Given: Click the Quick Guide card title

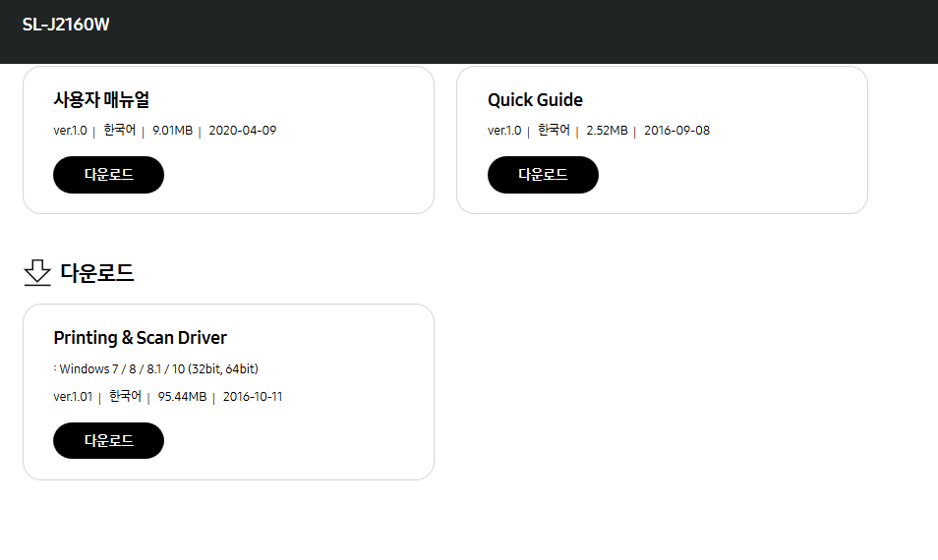Looking at the screenshot, I should 535,100.
